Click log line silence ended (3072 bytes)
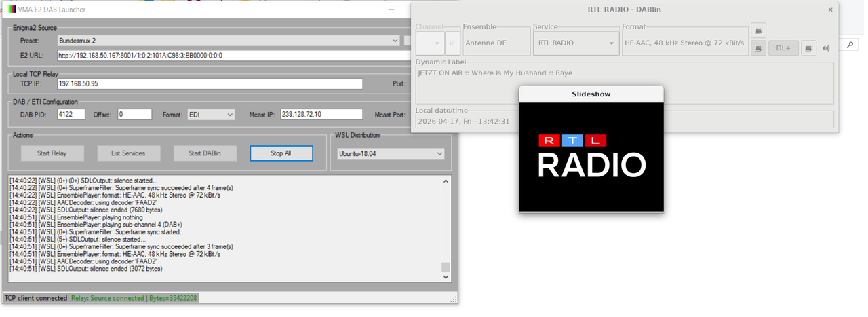Image resolution: width=868 pixels, height=317 pixels. coord(86,269)
